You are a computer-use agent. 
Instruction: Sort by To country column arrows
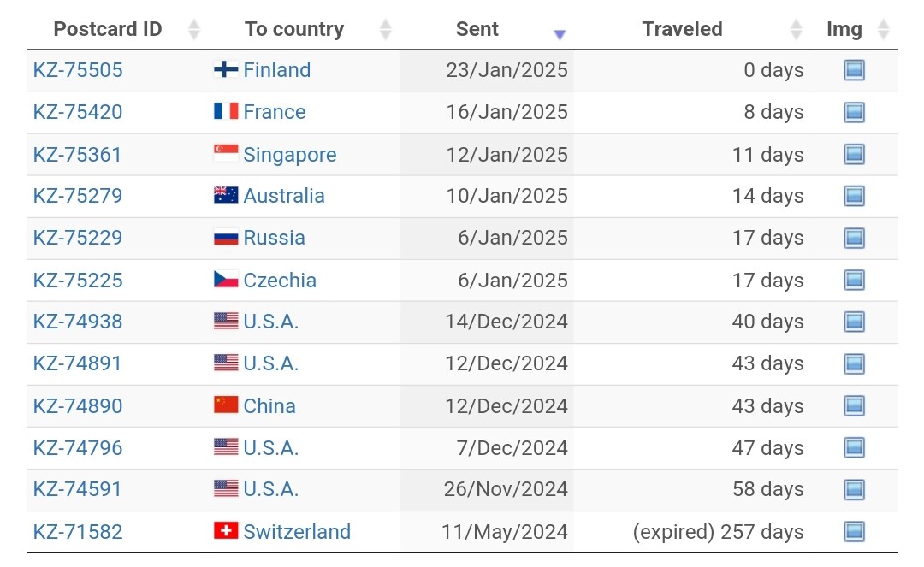tap(385, 29)
